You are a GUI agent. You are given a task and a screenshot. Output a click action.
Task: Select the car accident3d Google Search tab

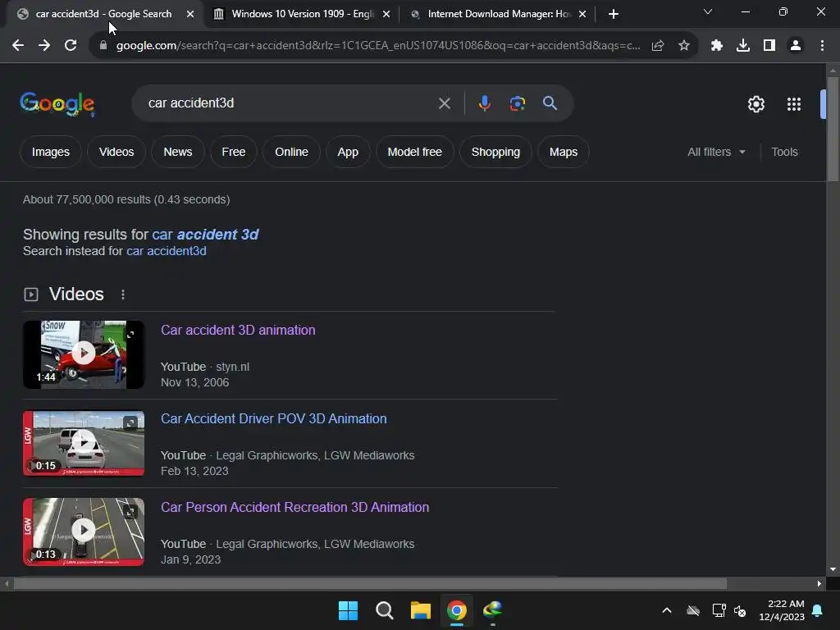(x=104, y=14)
